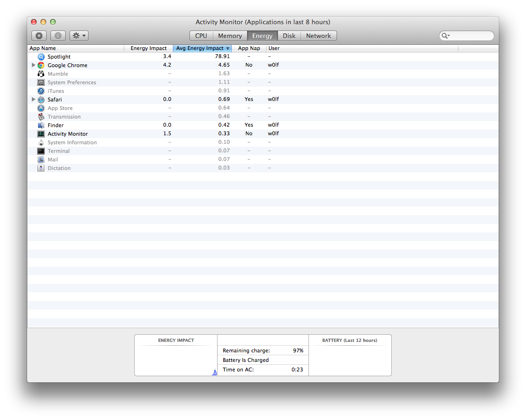Select the Activity Monitor row name
Image resolution: width=526 pixels, height=420 pixels.
[x=68, y=134]
